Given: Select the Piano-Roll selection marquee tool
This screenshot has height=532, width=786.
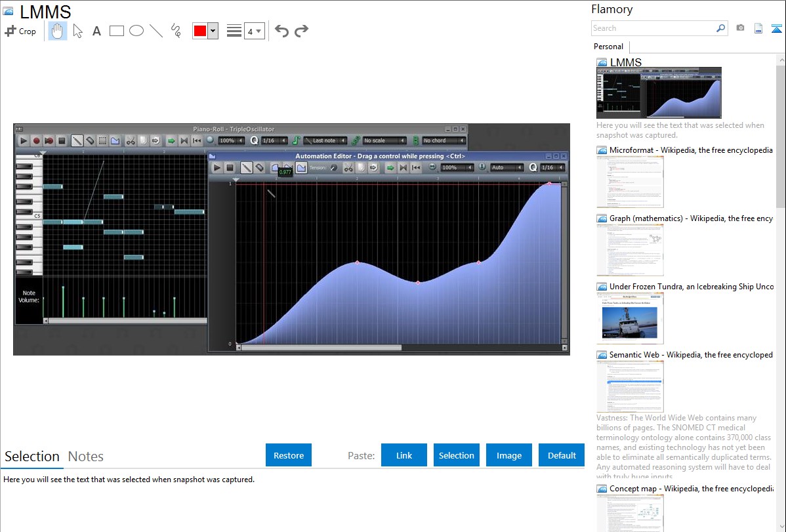Looking at the screenshot, I should [102, 141].
